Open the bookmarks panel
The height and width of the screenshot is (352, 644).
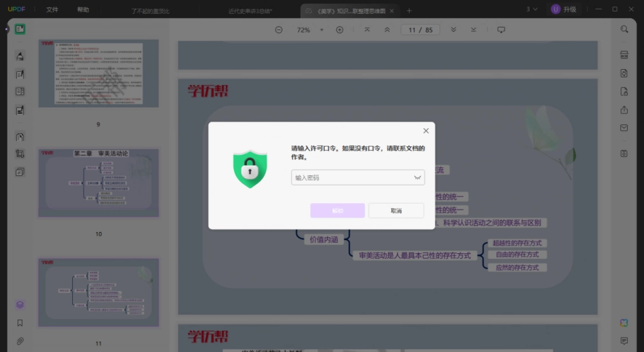19,323
